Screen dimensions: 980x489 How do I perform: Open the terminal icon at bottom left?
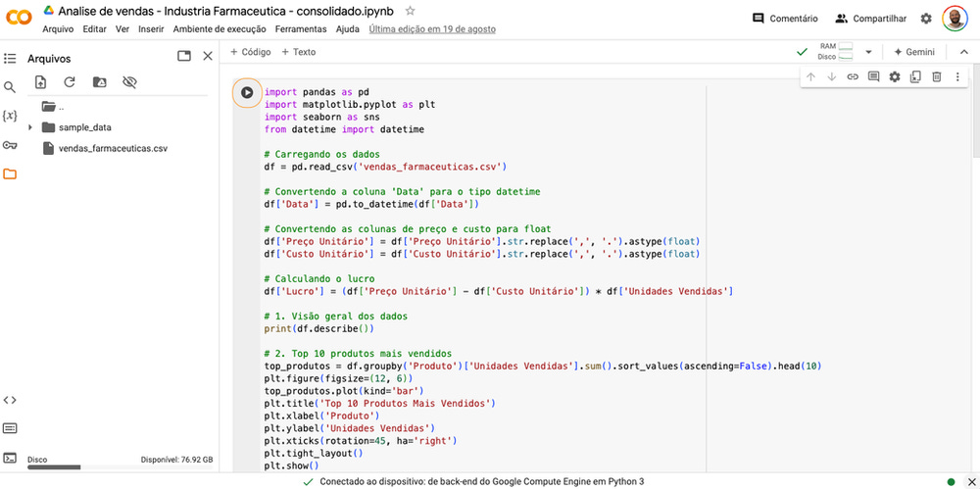10,458
